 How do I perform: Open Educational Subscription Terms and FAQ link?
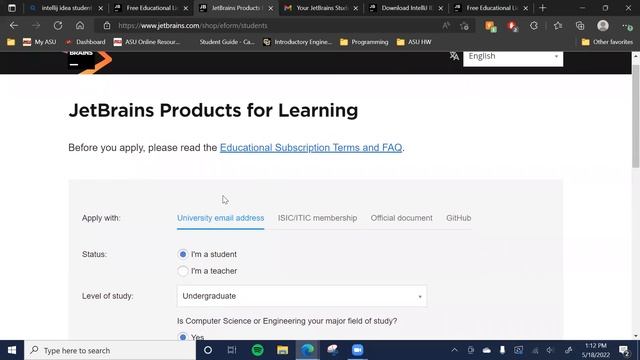(311, 148)
